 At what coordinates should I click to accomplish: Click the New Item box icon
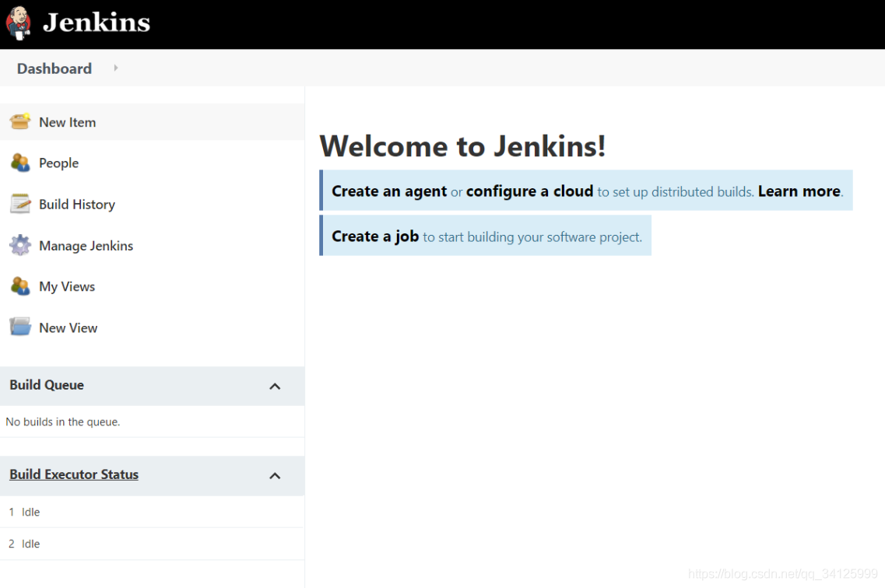pyautogui.click(x=20, y=121)
